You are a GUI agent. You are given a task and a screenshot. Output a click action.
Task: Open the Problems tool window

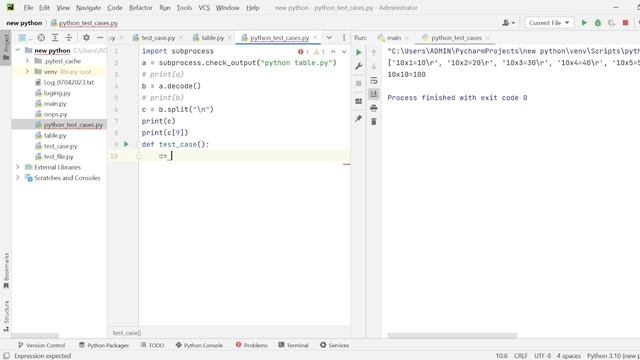click(x=251, y=345)
